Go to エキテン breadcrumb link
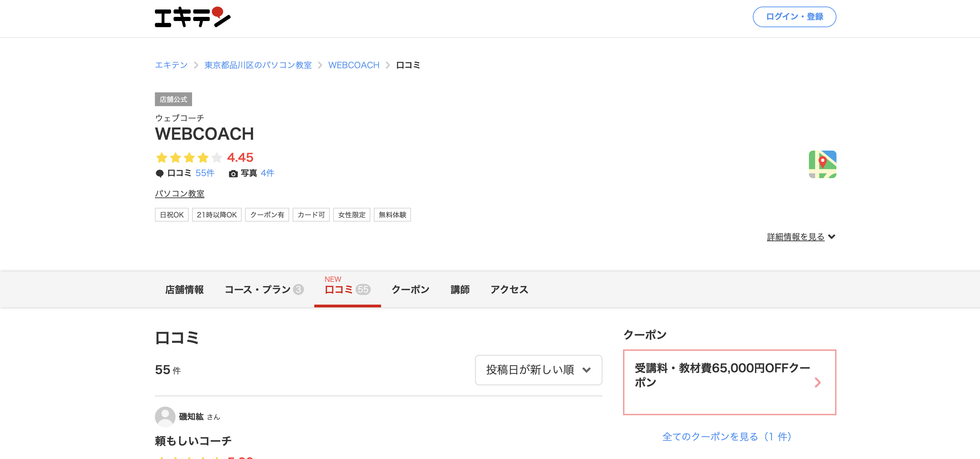This screenshot has height=459, width=980. [x=171, y=65]
